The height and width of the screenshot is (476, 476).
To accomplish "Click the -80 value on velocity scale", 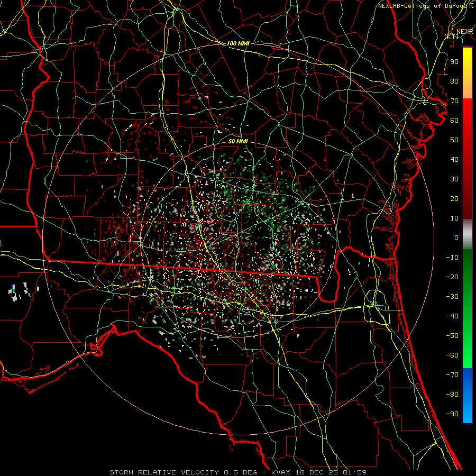I will tap(452, 395).
